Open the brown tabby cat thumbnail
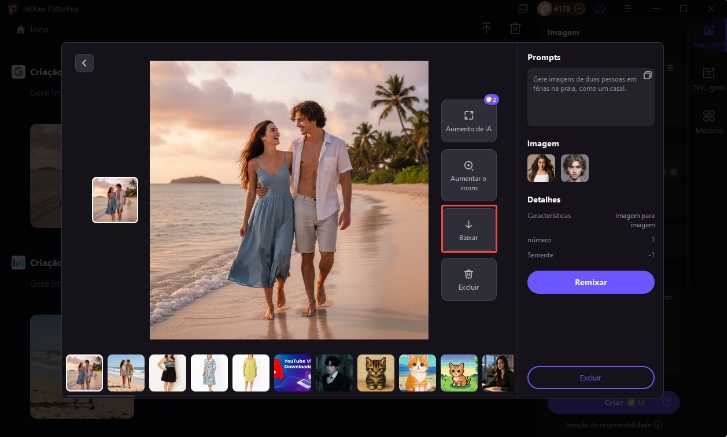 pyautogui.click(x=376, y=372)
